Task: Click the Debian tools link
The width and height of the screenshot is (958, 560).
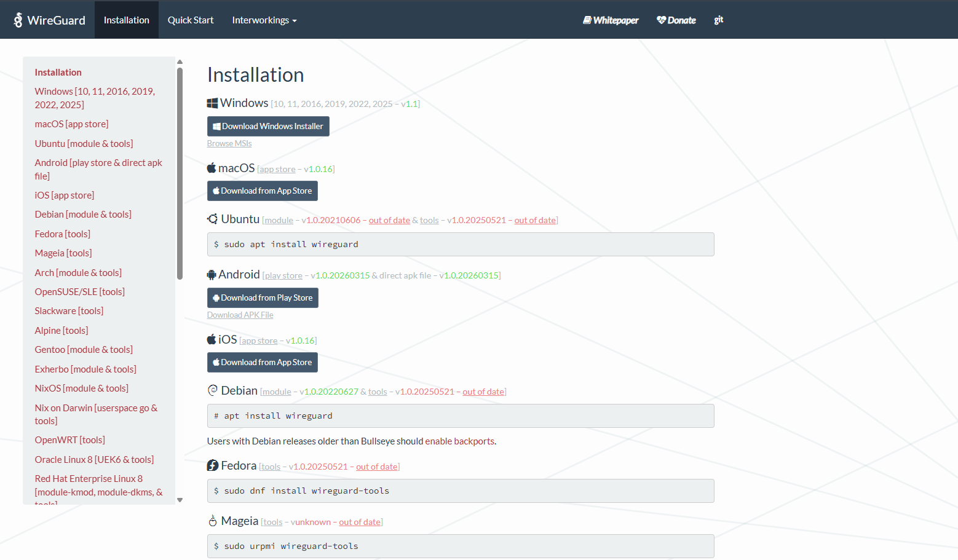Action: (x=378, y=392)
